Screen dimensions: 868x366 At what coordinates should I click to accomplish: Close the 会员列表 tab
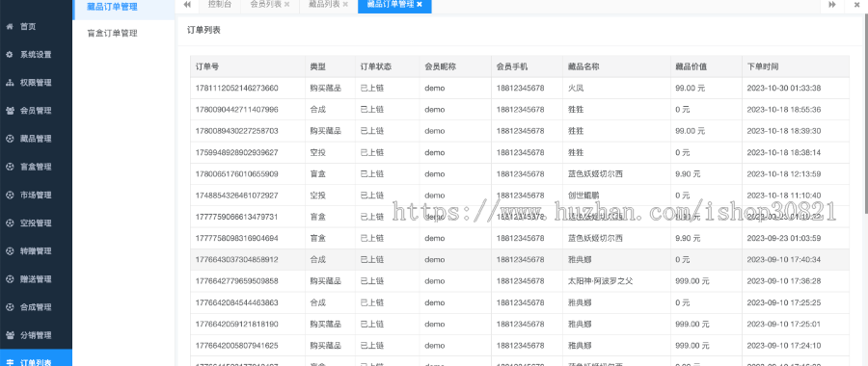(x=286, y=5)
